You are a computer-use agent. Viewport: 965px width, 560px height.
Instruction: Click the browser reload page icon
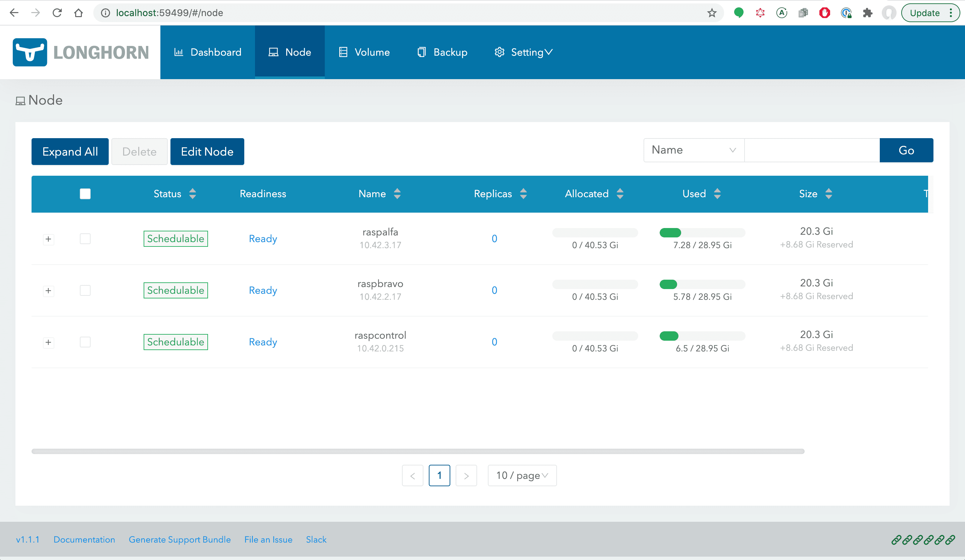point(57,13)
